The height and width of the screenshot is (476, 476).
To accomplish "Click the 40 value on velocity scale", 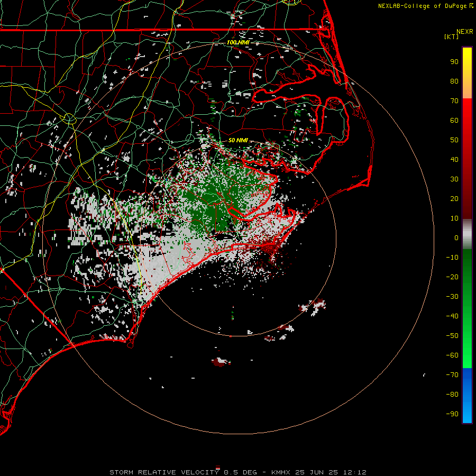I will (x=454, y=160).
